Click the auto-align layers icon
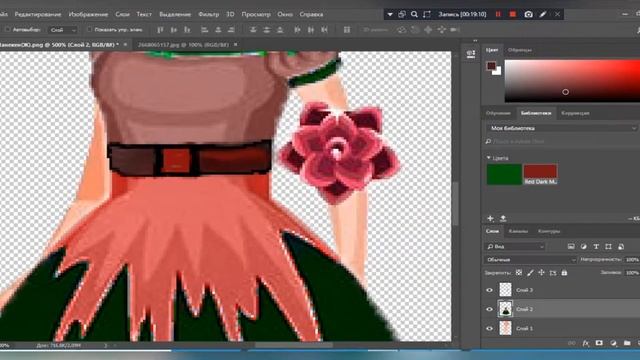This screenshot has width=640, height=360. (347, 30)
